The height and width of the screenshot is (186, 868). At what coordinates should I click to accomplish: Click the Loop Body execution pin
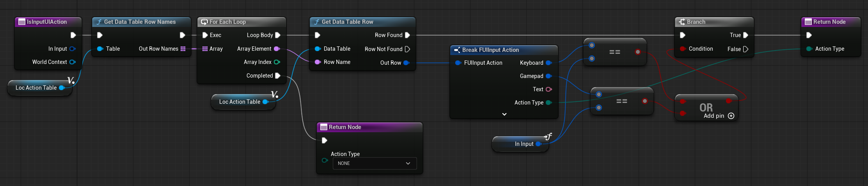(278, 35)
